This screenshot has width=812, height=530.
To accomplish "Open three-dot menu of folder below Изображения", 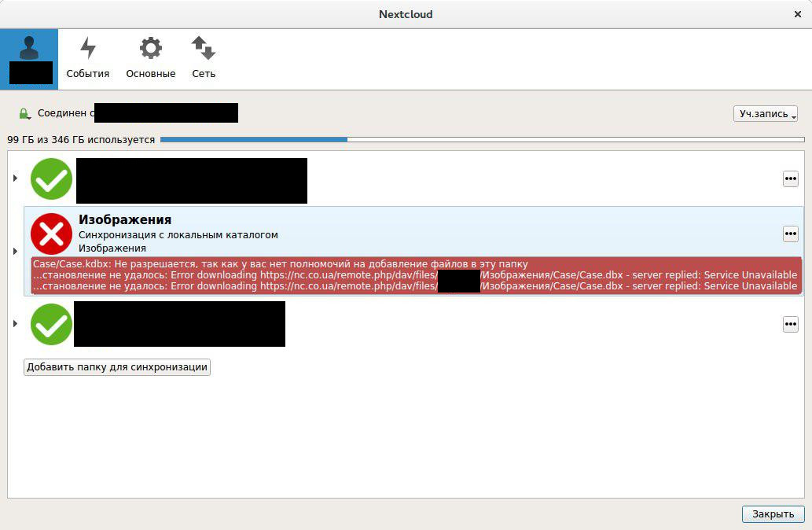I will pos(790,324).
